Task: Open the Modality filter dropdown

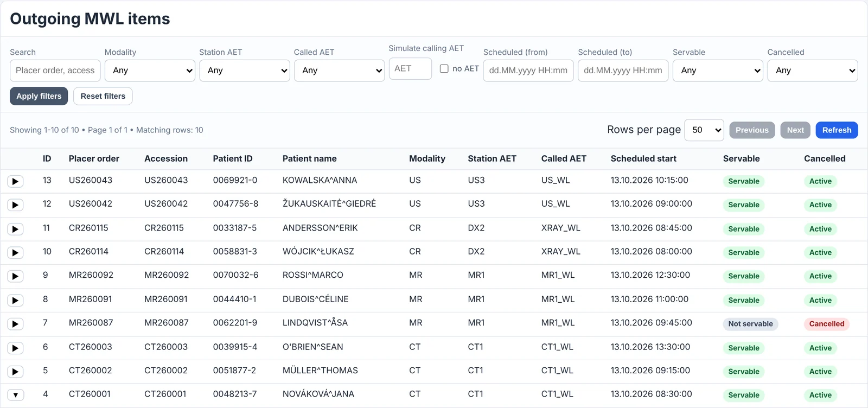Action: [x=150, y=71]
